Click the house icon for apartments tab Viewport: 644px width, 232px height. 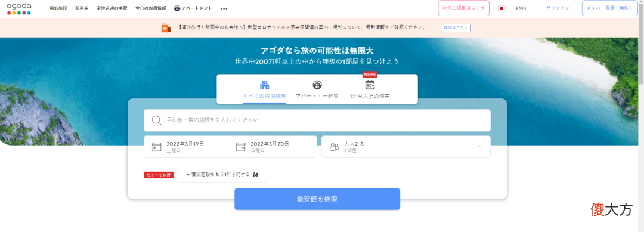[x=317, y=85]
